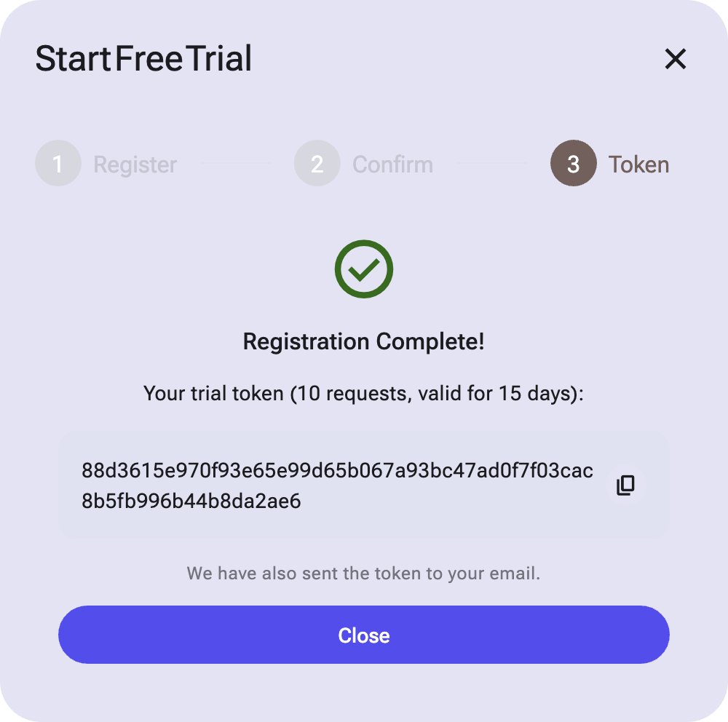Screen dimensions: 728x722
Task: Click the email notification message text
Action: coord(363,574)
